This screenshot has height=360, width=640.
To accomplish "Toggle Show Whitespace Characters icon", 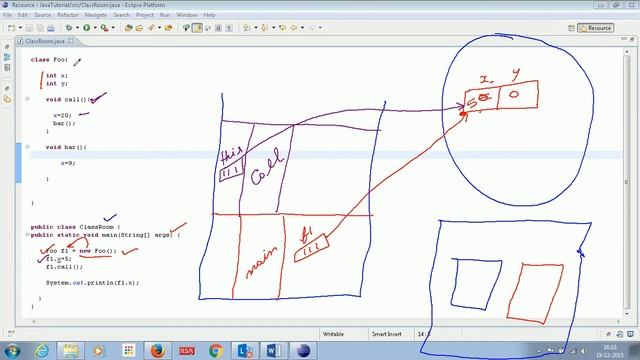I will coord(229,28).
